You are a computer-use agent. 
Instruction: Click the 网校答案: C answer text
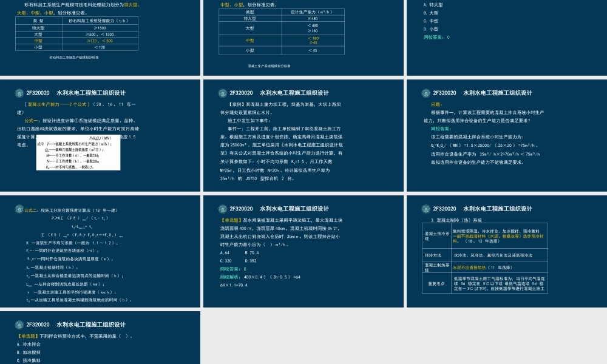click(436, 38)
